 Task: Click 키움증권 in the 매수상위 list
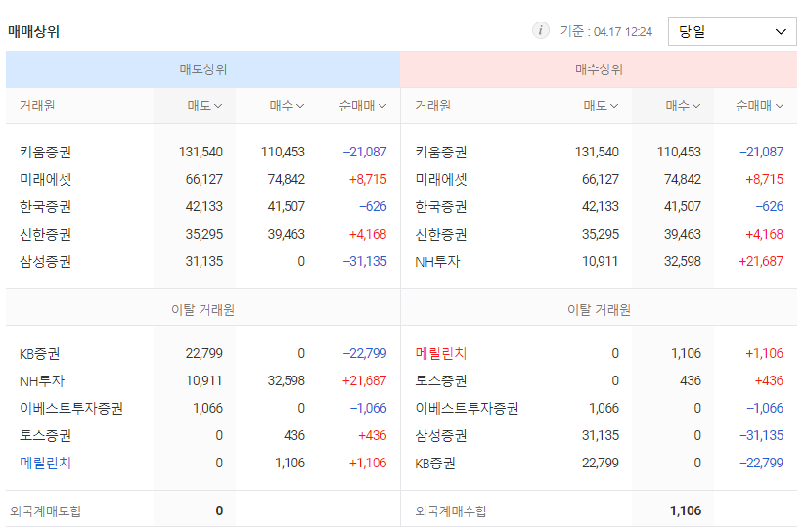point(441,152)
